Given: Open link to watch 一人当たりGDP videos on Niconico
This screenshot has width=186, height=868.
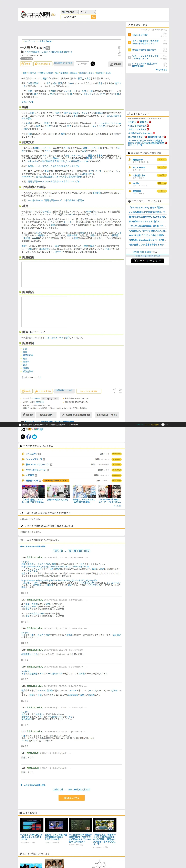Looking at the screenshot, I should pyautogui.click(x=48, y=52).
